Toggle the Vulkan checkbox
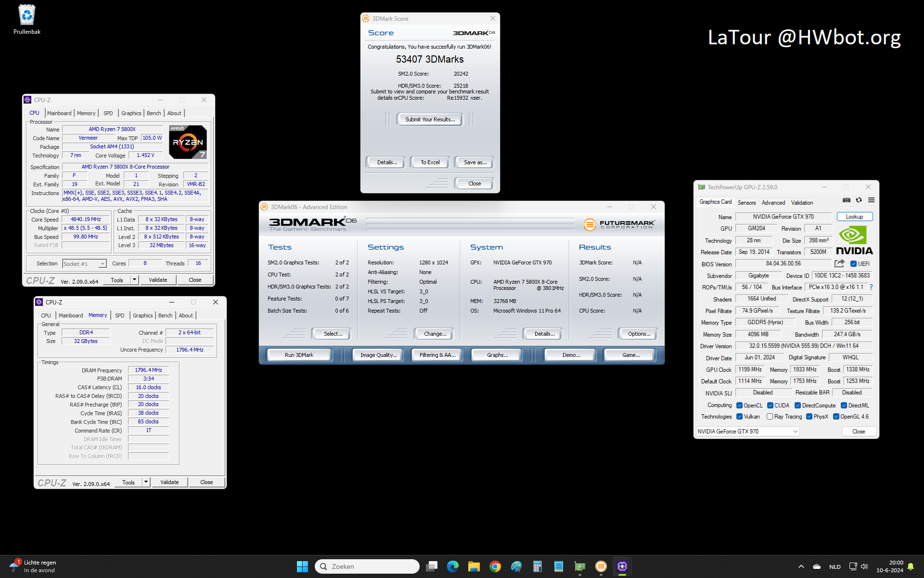 pyautogui.click(x=739, y=417)
